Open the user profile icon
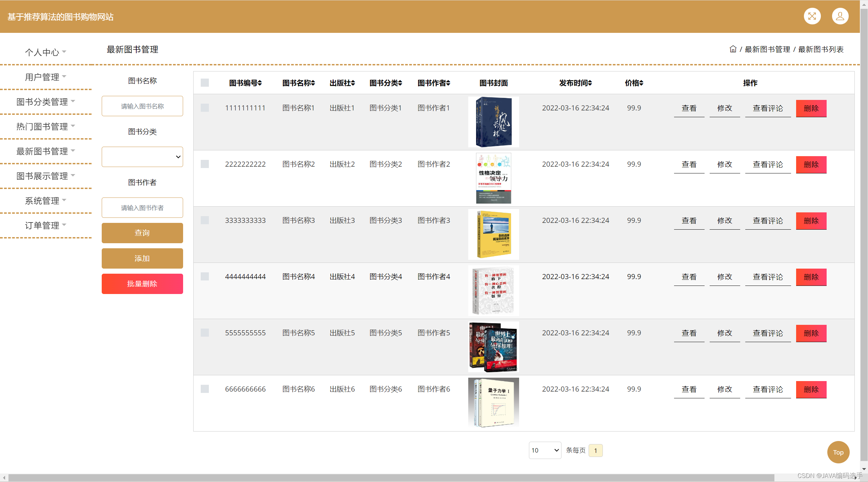Viewport: 868px width, 482px height. [840, 16]
